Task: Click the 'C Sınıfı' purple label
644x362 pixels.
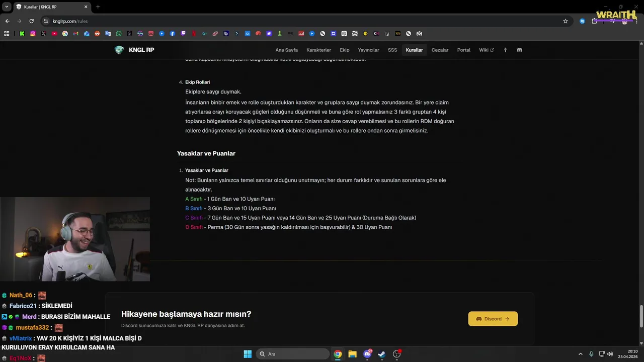Action: 194,218
